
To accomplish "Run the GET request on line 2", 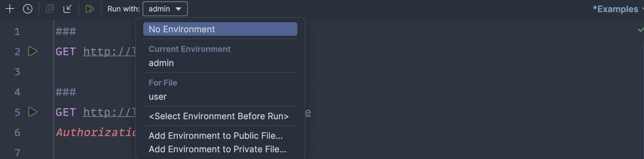I will 32,51.
